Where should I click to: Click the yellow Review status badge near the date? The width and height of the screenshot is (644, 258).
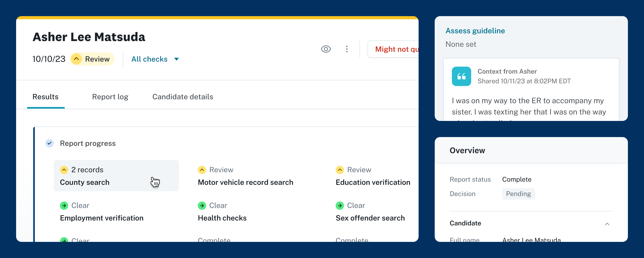pyautogui.click(x=92, y=59)
